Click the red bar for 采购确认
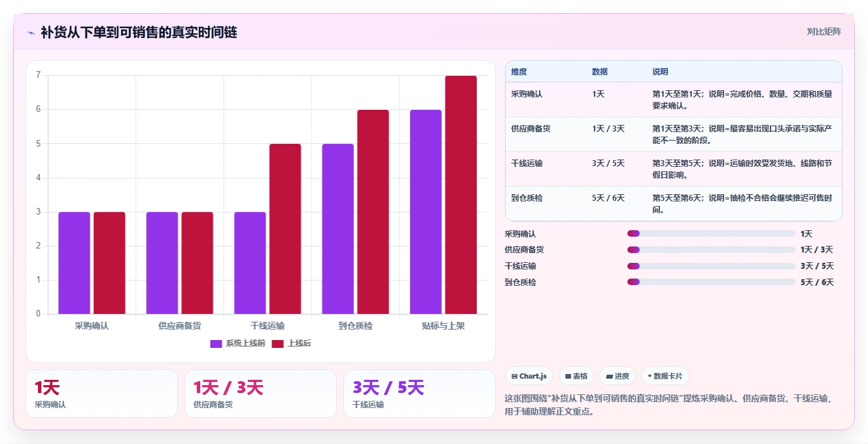868x444 pixels. [x=109, y=263]
